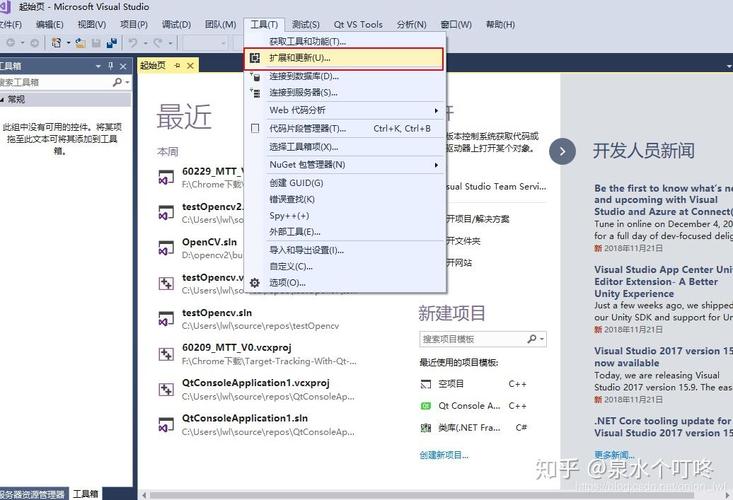Choose 外部工具(E)... menu entry
The height and width of the screenshot is (500, 733).
pyautogui.click(x=345, y=232)
